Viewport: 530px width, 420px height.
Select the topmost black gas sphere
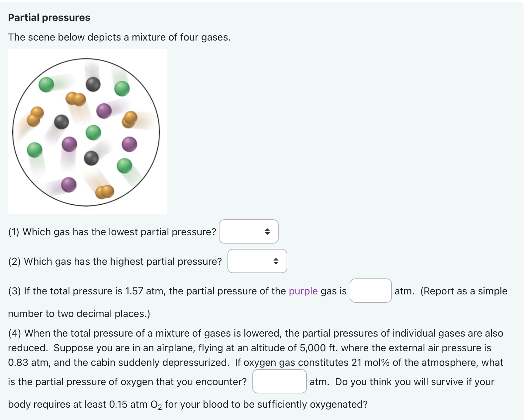click(x=93, y=84)
